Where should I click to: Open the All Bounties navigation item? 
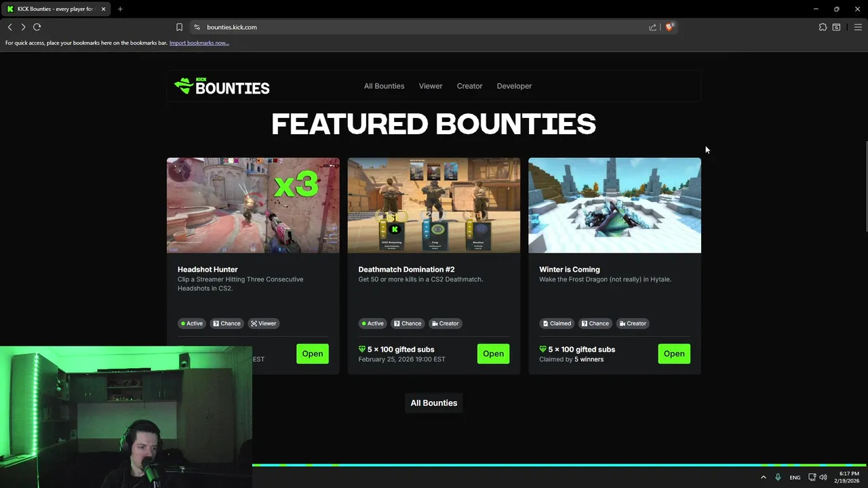coord(384,86)
